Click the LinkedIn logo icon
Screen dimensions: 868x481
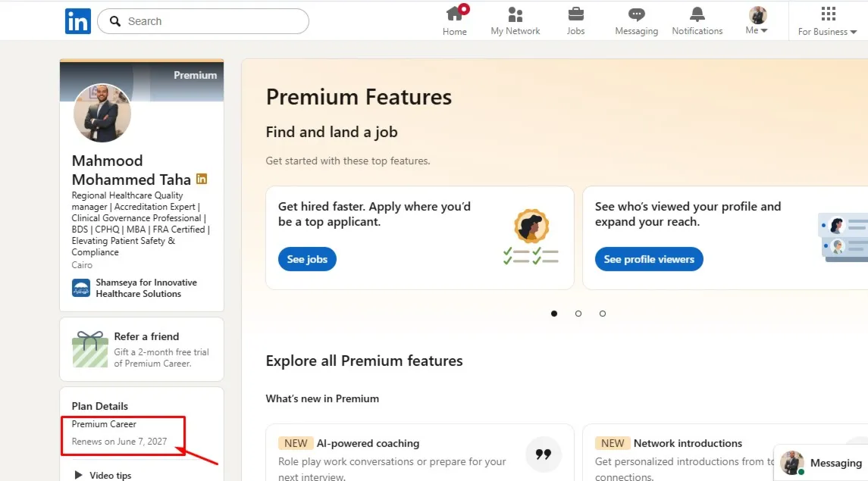(78, 21)
